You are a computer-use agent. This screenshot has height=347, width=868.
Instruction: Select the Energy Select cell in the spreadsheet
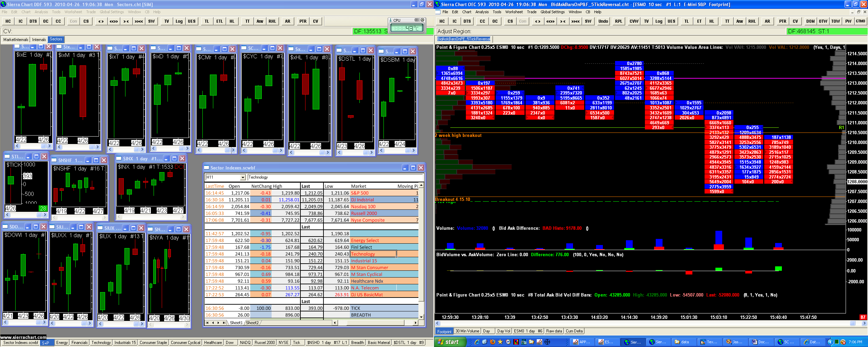(373, 241)
